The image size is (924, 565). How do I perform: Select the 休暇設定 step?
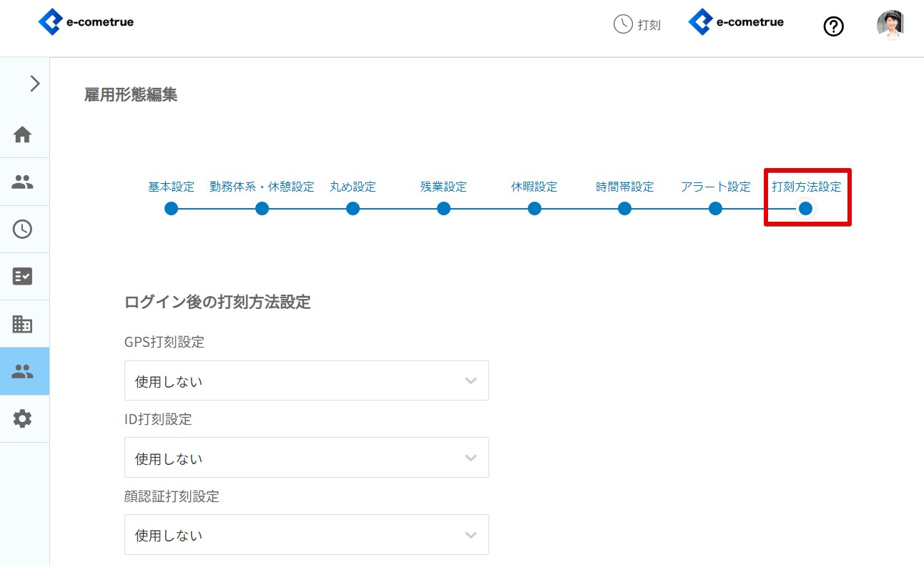pyautogui.click(x=534, y=208)
